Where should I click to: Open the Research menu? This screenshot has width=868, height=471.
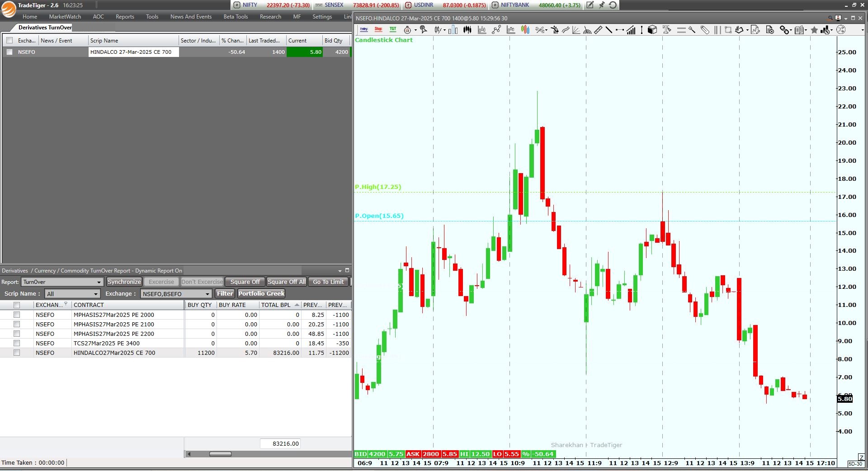[x=270, y=17]
